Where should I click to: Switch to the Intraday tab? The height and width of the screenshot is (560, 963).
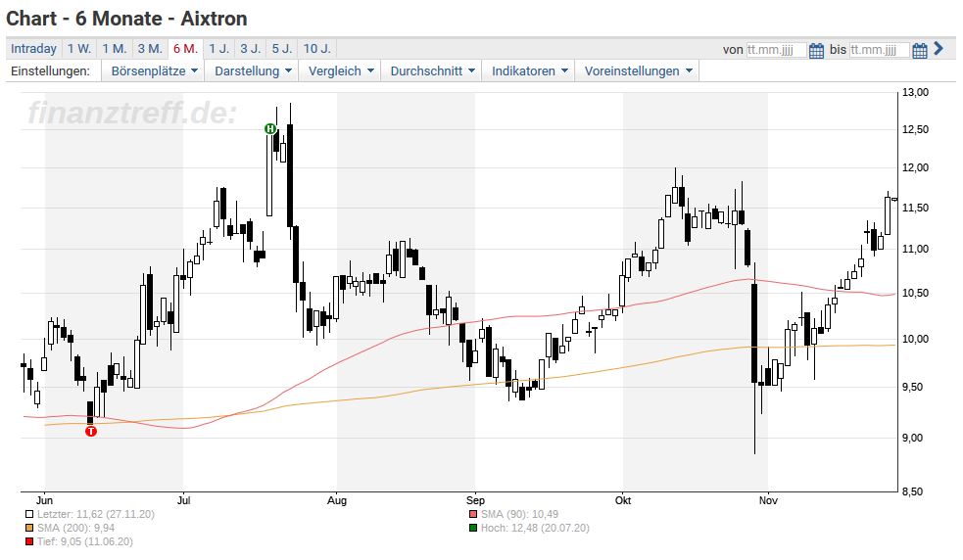tap(33, 49)
